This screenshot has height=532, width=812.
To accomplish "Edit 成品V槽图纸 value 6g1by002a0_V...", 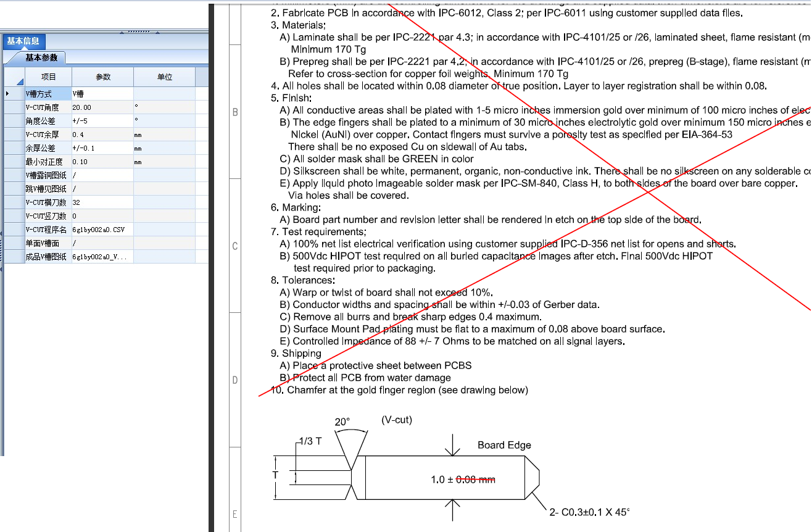I will [x=102, y=257].
